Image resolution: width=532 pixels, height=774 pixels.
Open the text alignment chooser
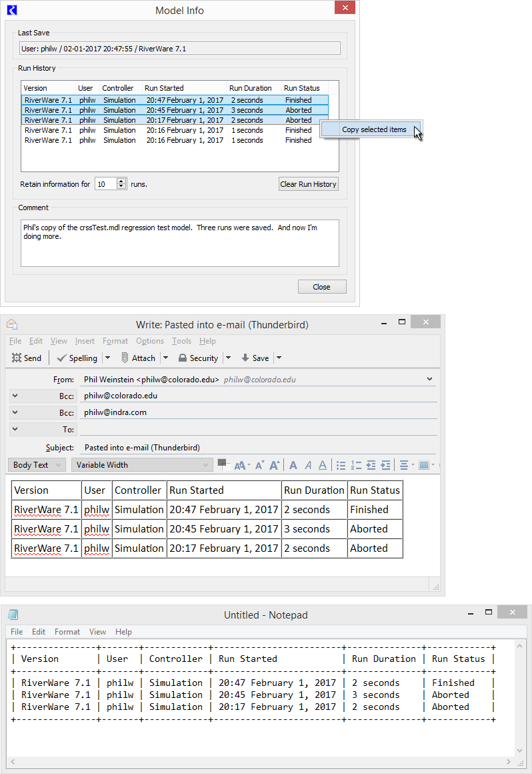406,465
